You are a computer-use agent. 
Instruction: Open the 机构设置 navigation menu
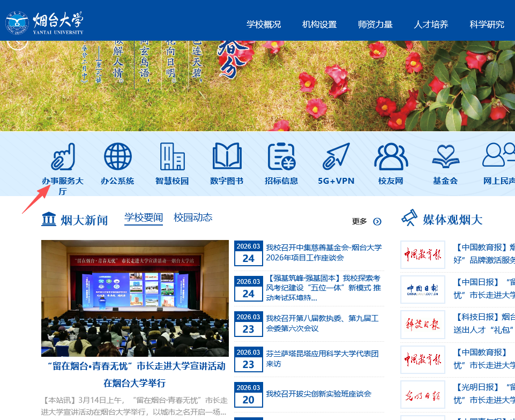tap(319, 24)
